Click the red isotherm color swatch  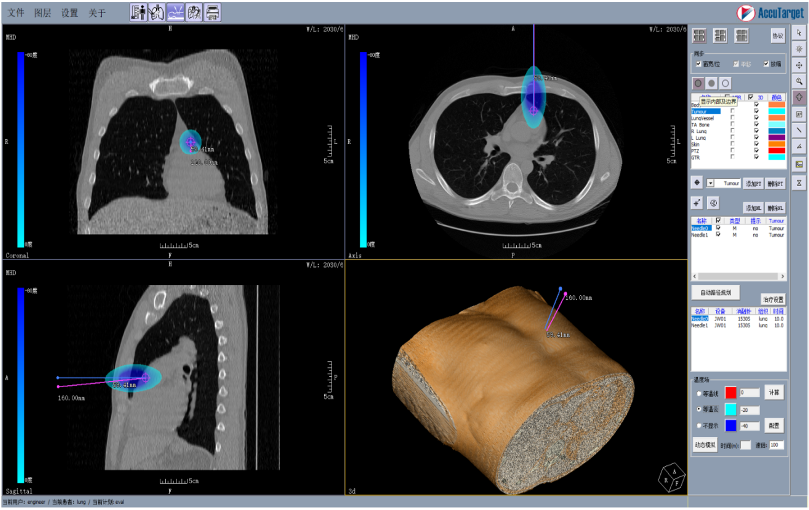[x=731, y=392]
